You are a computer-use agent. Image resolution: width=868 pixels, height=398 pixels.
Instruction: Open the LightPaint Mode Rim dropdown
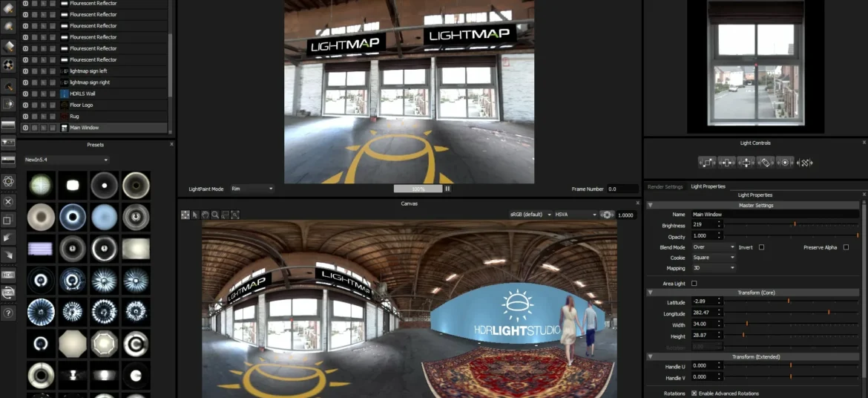coord(252,189)
